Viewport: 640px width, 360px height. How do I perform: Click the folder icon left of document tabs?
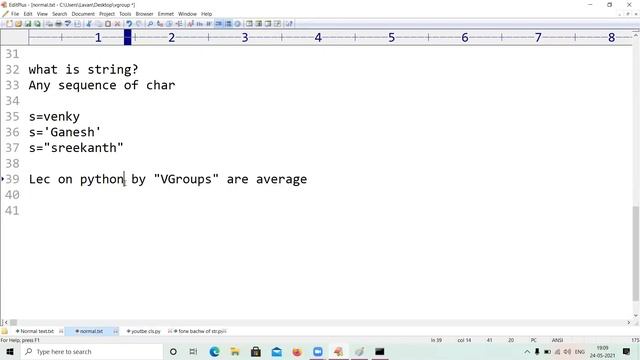pyautogui.click(x=4, y=331)
